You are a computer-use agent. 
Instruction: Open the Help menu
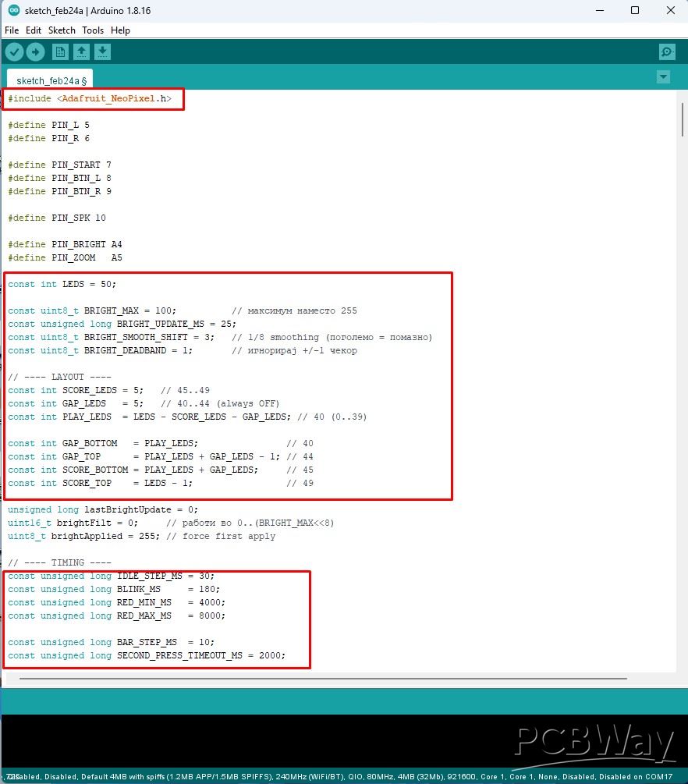tap(120, 30)
